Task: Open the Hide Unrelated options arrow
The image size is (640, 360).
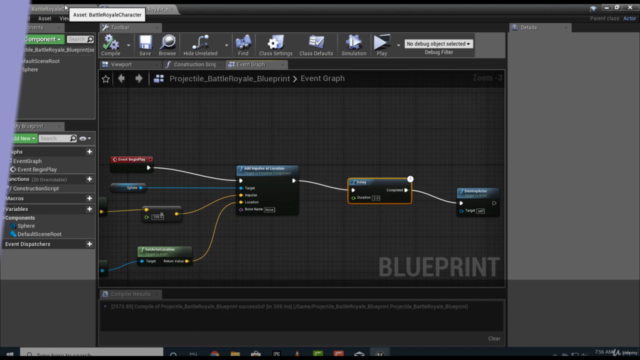Action: 226,45
